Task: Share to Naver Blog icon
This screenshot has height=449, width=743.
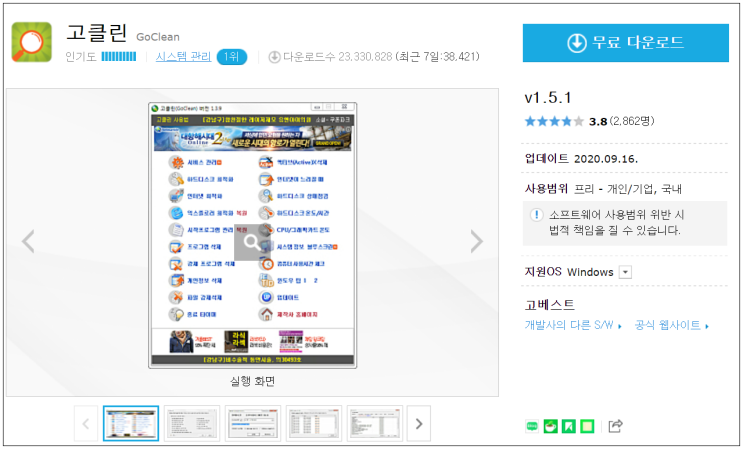Action: [532, 426]
